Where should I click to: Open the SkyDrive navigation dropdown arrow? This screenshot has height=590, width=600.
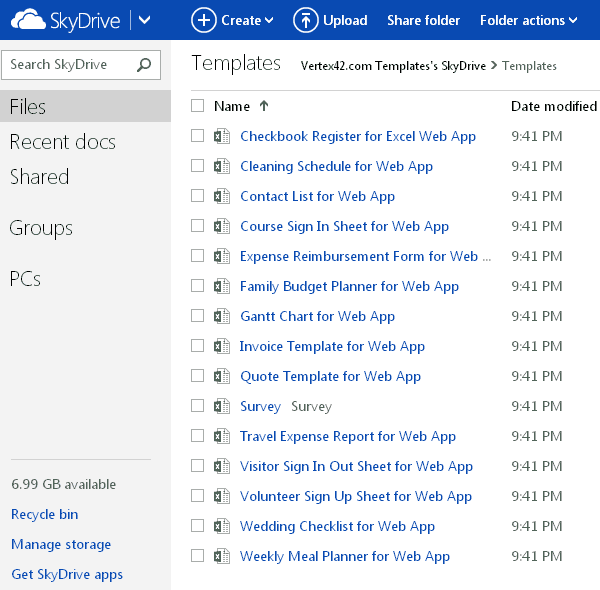click(x=144, y=20)
